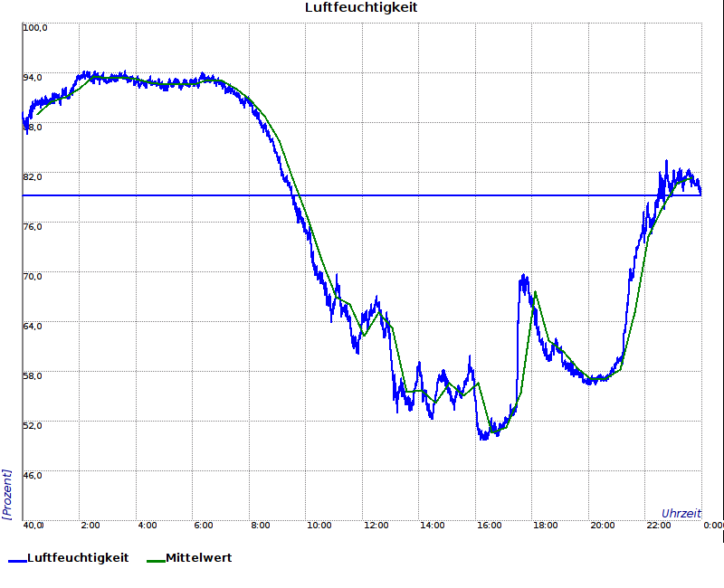The height and width of the screenshot is (588, 724).
Task: Click the 64,0 y-axis tick label
Action: click(33, 326)
